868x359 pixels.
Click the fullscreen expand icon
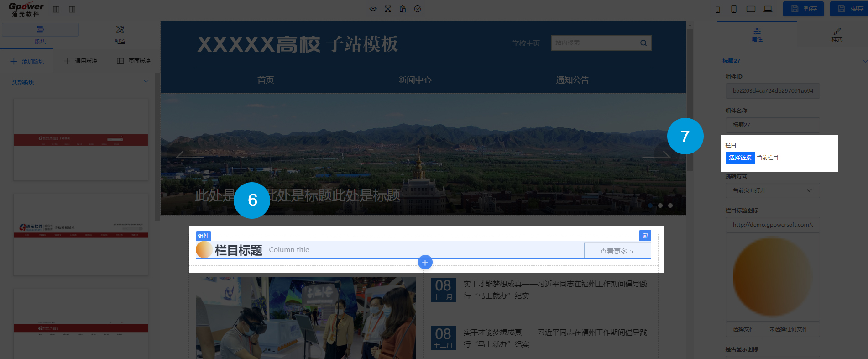[x=388, y=9]
